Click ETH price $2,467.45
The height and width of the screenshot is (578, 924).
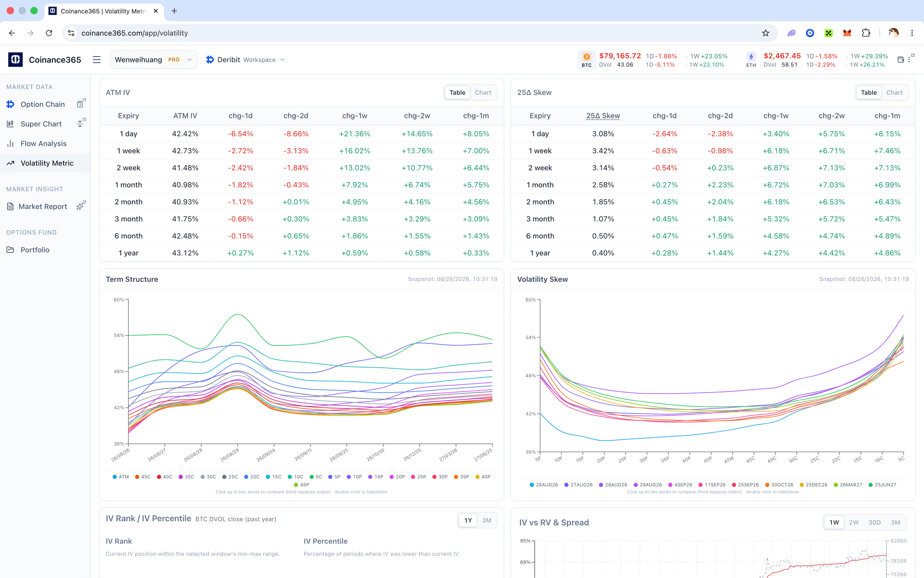coord(782,56)
